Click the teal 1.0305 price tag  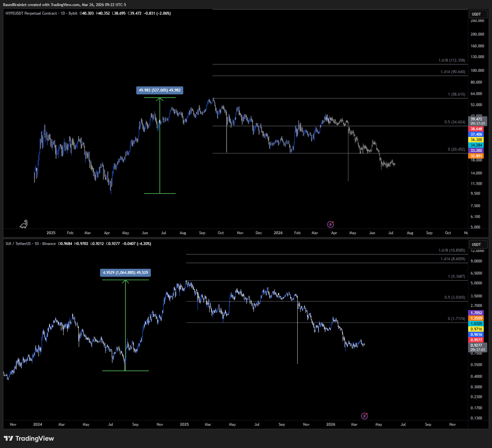476,324
